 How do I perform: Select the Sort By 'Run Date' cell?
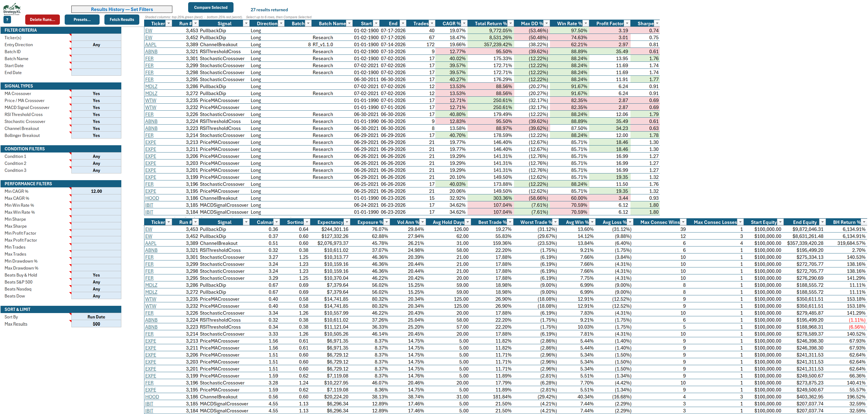96,317
